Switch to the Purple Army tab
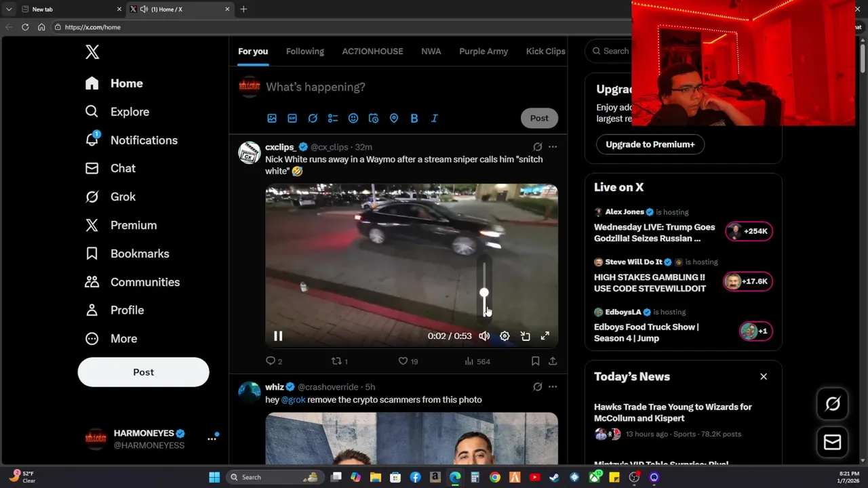 click(484, 52)
